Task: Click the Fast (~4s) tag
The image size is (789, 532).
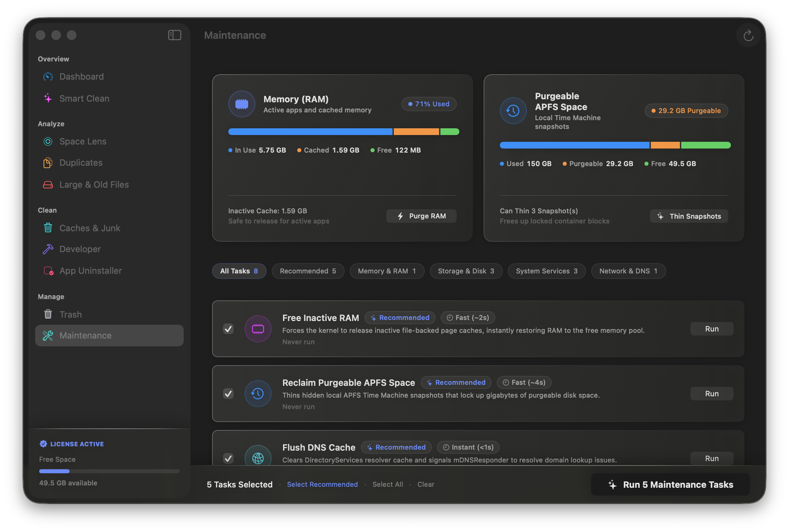Action: [524, 382]
